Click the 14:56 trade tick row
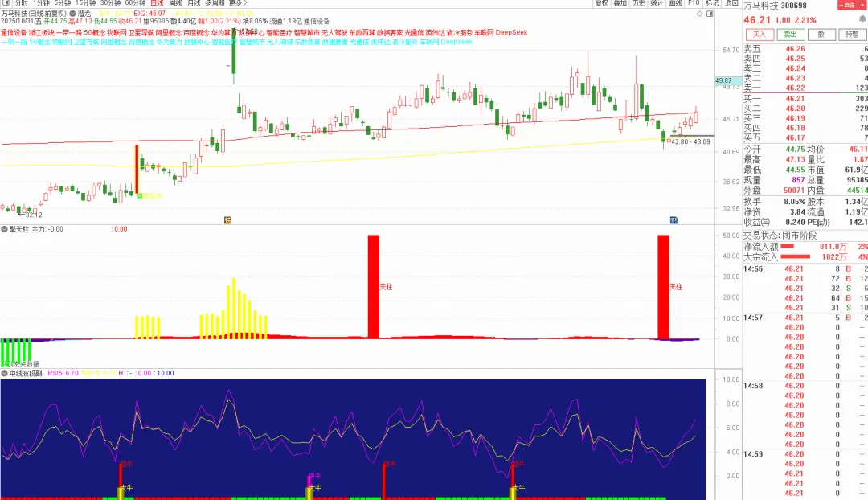 click(805, 268)
